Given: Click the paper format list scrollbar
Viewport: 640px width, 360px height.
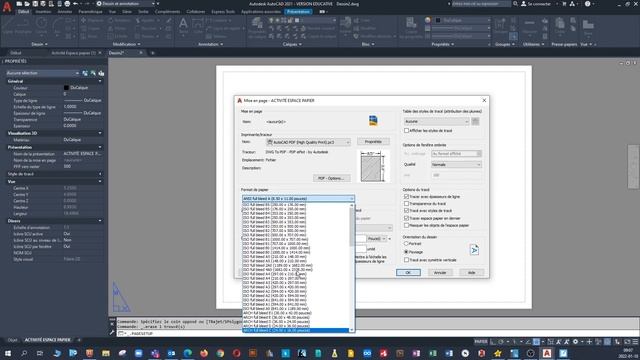Looking at the screenshot, I should tap(351, 267).
